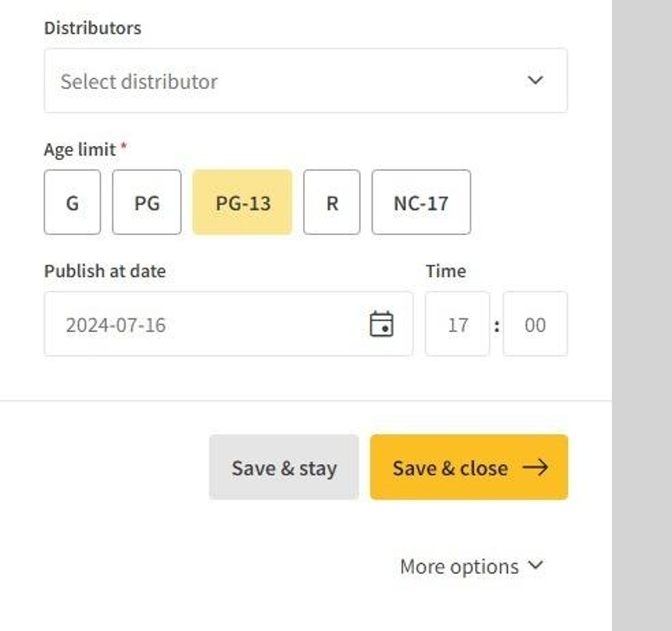This screenshot has height=631, width=672.
Task: Pick the R age rating
Action: (332, 203)
